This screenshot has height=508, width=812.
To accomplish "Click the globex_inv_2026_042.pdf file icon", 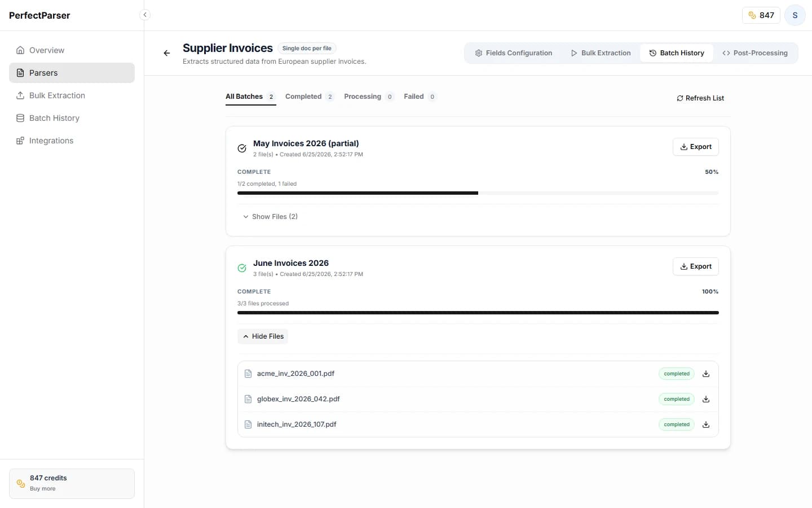I will 248,399.
